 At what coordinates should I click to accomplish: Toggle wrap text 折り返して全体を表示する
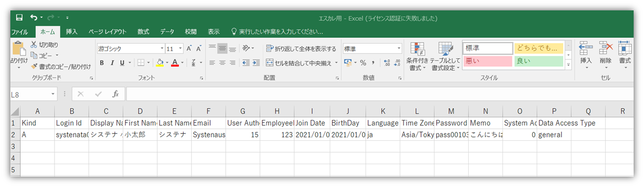coord(301,49)
